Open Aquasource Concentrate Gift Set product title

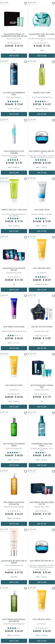[x=14, y=269]
